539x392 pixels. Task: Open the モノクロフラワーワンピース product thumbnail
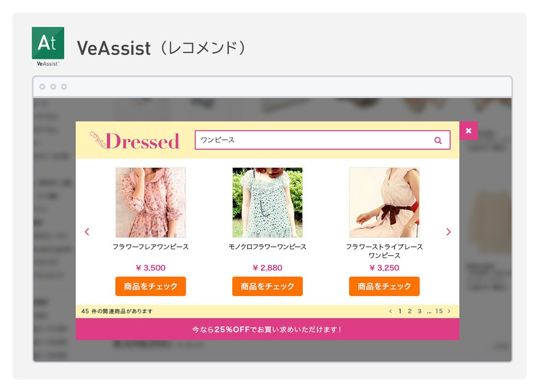tap(268, 202)
